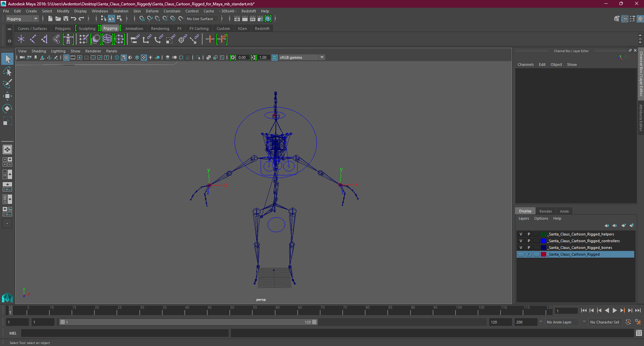Open the Render Settings clapperboard icon
644x346 pixels.
click(260, 19)
